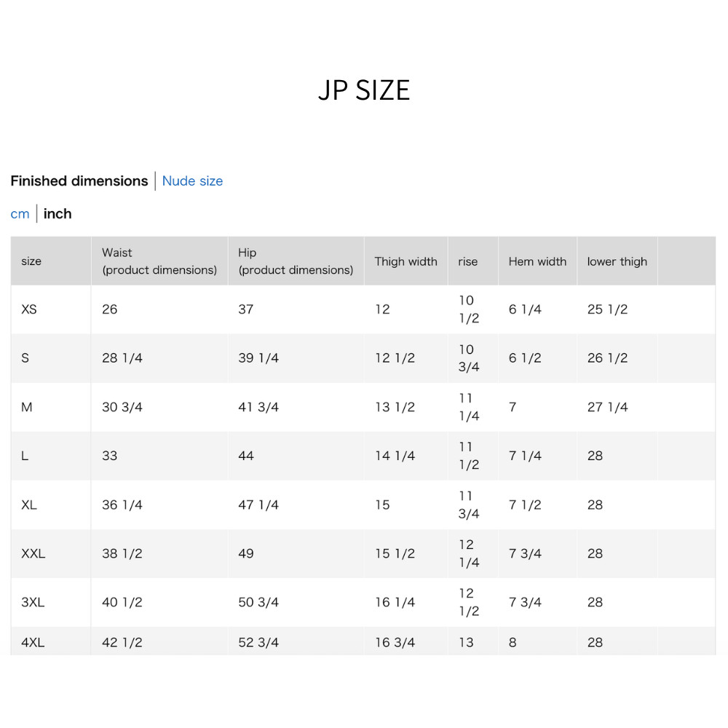
Task: Click the JP SIZE heading
Action: point(364,90)
